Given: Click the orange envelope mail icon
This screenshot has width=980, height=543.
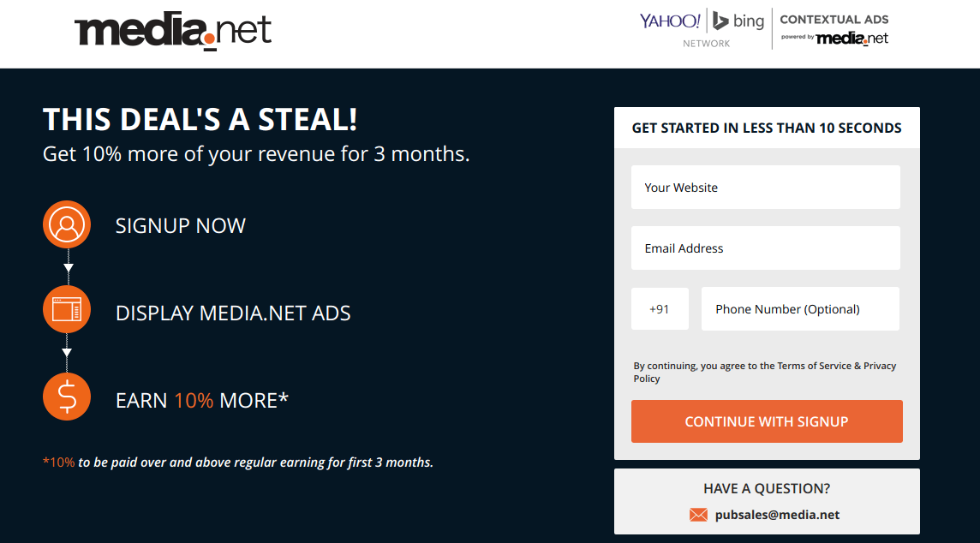Looking at the screenshot, I should [698, 515].
